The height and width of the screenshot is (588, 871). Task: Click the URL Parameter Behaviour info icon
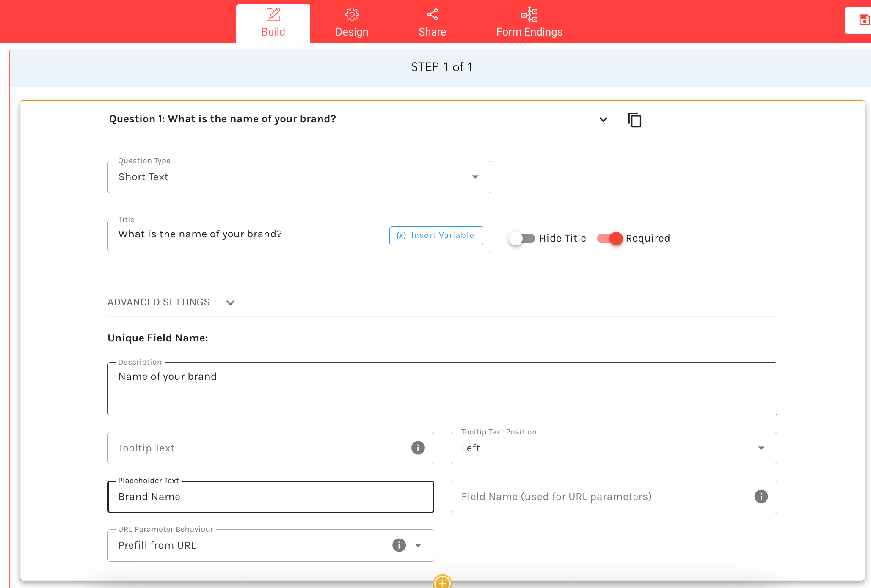click(399, 545)
